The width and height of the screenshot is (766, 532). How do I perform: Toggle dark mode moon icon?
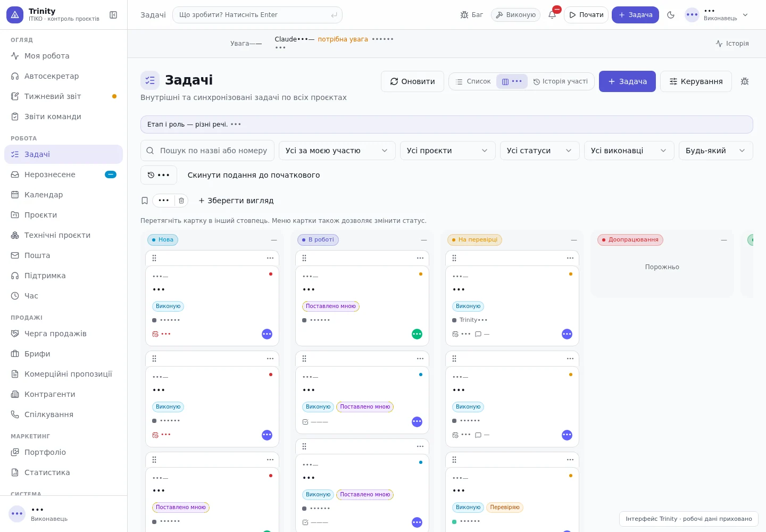coord(671,15)
